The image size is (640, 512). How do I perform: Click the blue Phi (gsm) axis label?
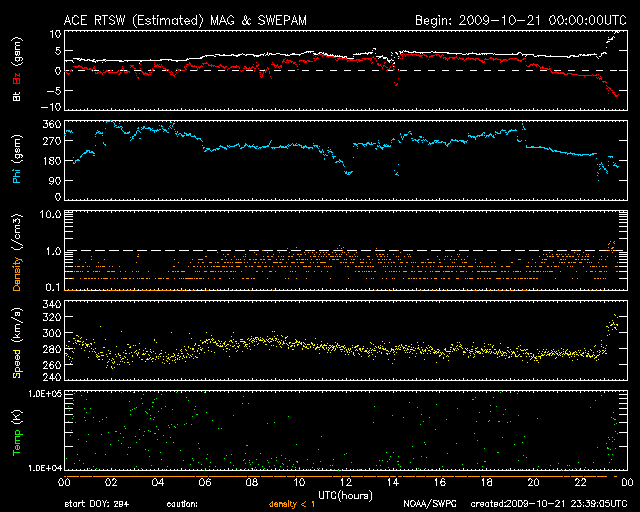(x=16, y=165)
